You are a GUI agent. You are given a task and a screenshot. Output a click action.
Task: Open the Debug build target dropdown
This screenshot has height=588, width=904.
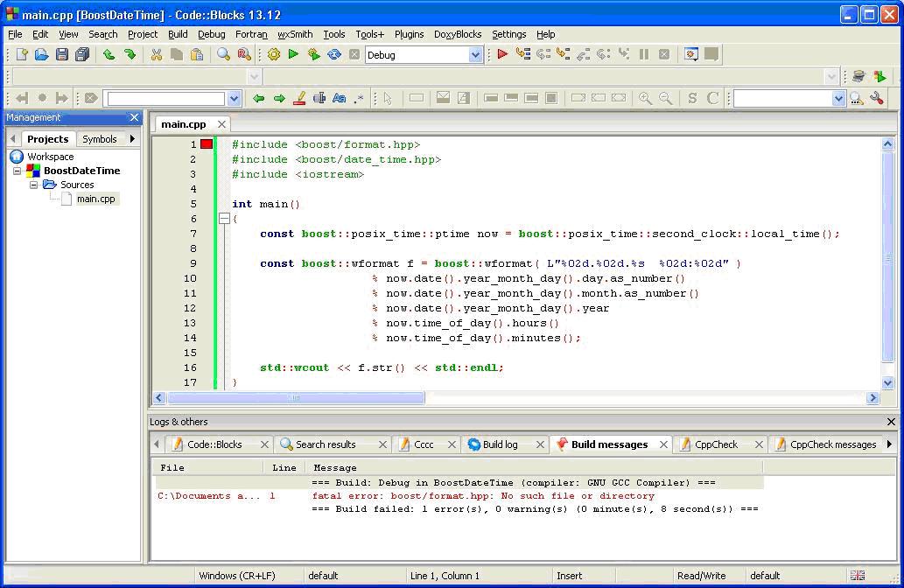pos(475,55)
